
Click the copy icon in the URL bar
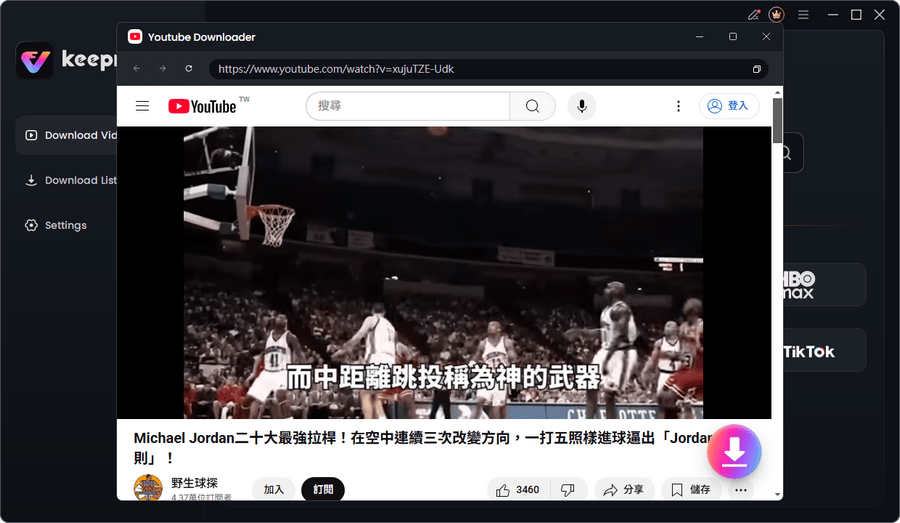click(x=757, y=69)
